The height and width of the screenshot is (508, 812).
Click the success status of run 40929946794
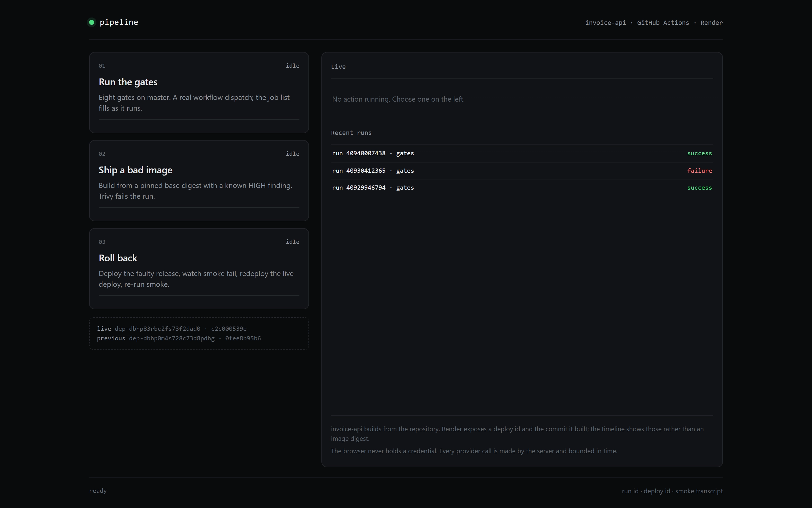tap(699, 188)
